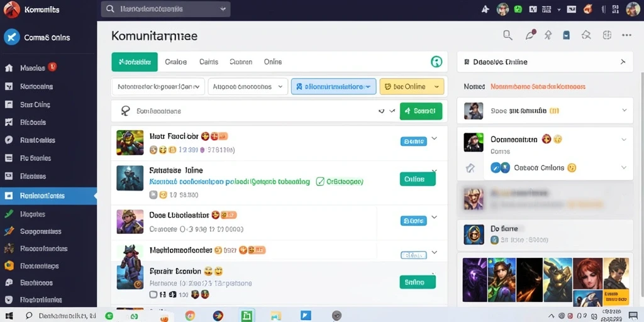Click green Onlne button in Sartateise row
Image resolution: width=644 pixels, height=322 pixels.
(418, 179)
